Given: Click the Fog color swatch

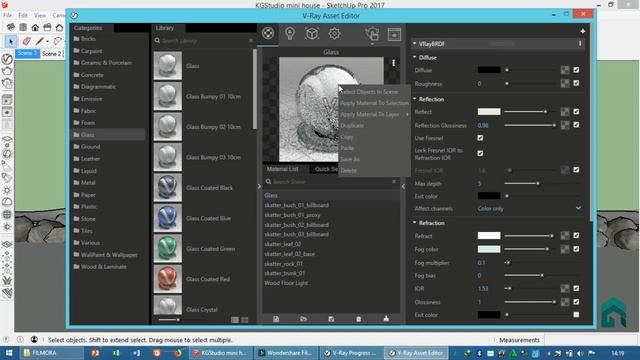Looking at the screenshot, I should click(x=489, y=249).
